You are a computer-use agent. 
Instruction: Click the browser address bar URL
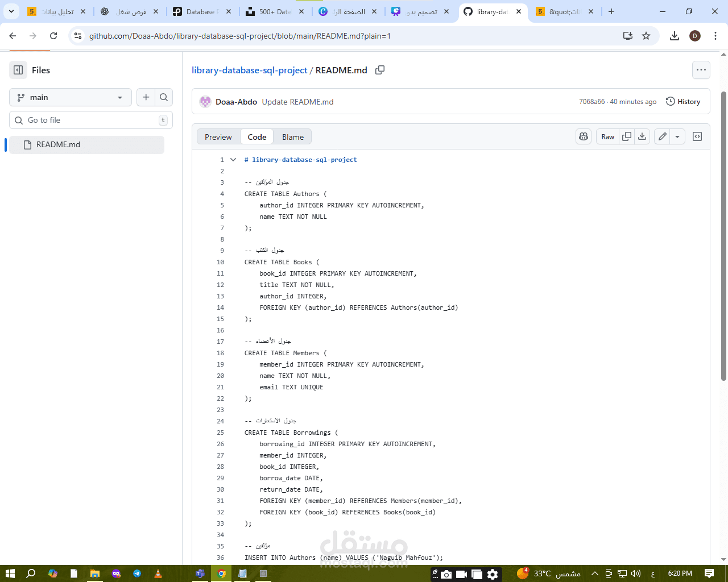tap(240, 36)
